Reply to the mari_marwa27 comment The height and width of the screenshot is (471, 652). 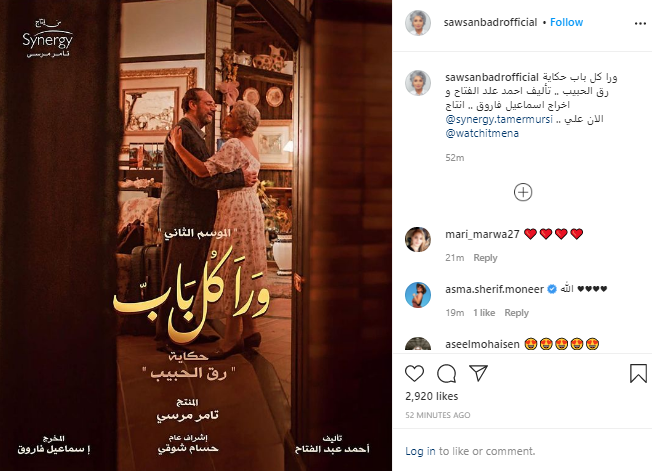pyautogui.click(x=485, y=258)
